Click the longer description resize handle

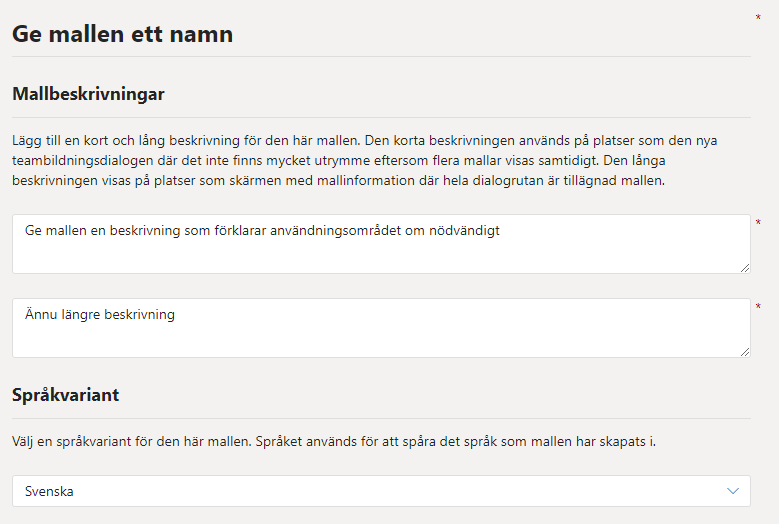click(x=744, y=351)
